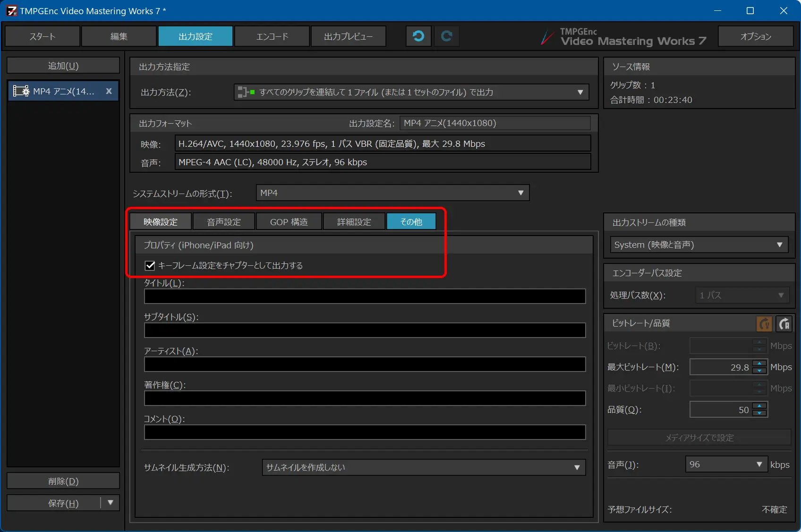Minimize the TMPGEnc window

pos(717,10)
